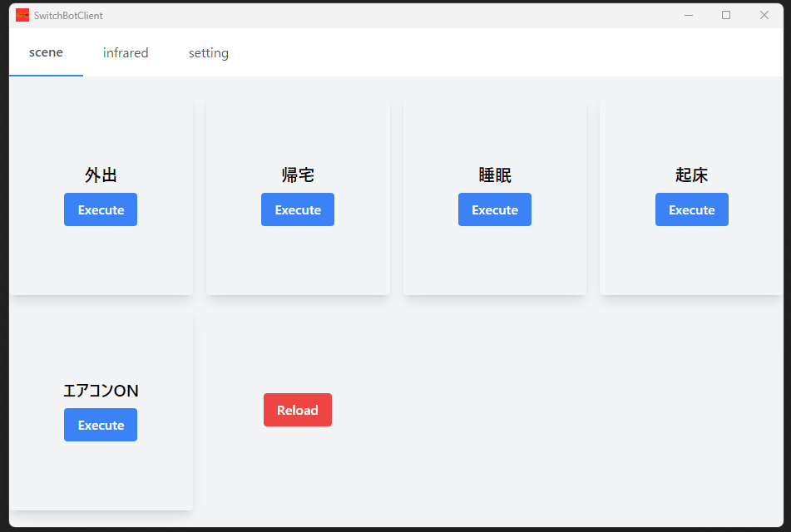Execute the 睡眠 scene
The image size is (791, 532).
[494, 209]
